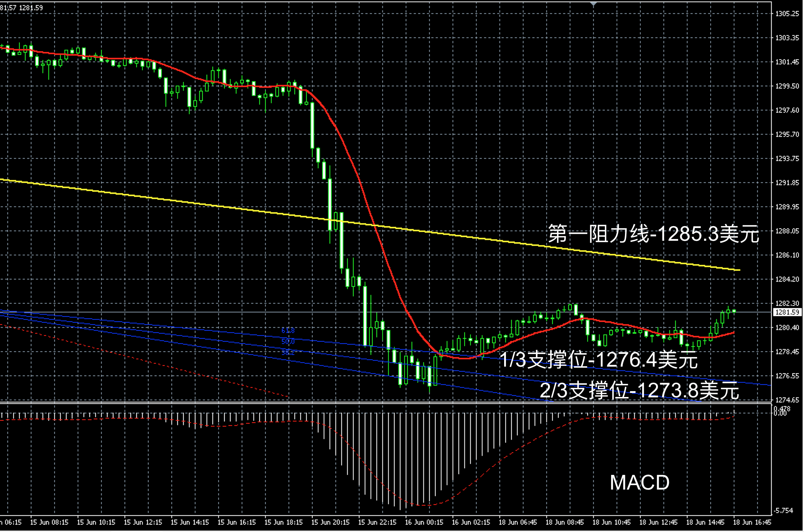The image size is (804, 532).
Task: Click the OHLC price readout at top-left
Action: [21, 8]
